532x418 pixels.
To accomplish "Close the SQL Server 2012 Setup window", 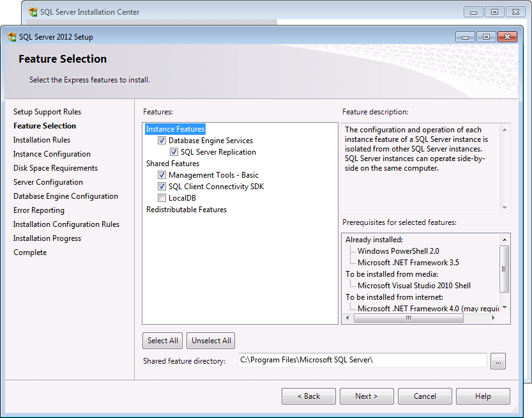I will pos(507,36).
